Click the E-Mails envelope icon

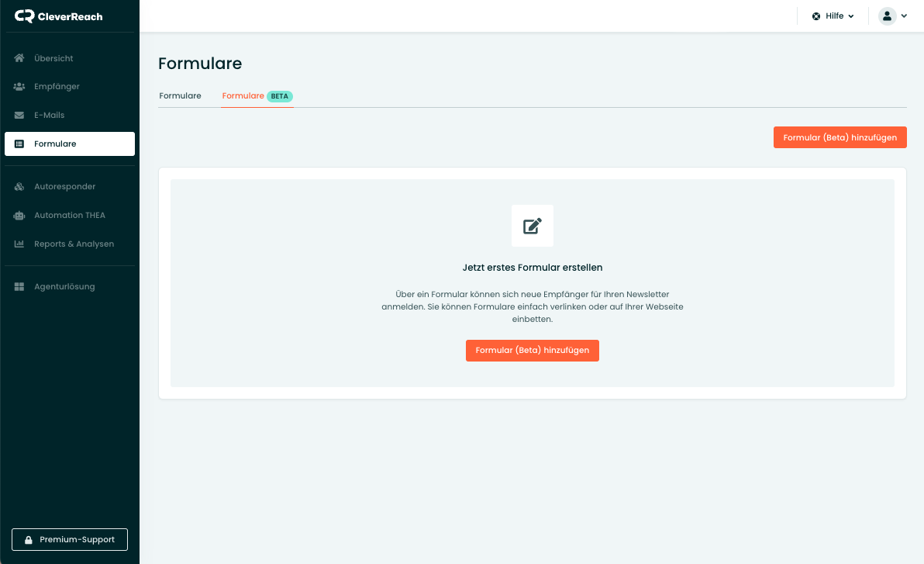click(19, 115)
